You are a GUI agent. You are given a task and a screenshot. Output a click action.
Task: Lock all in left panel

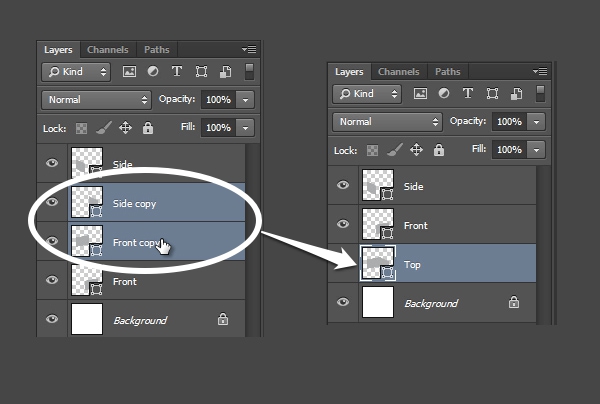pos(148,128)
